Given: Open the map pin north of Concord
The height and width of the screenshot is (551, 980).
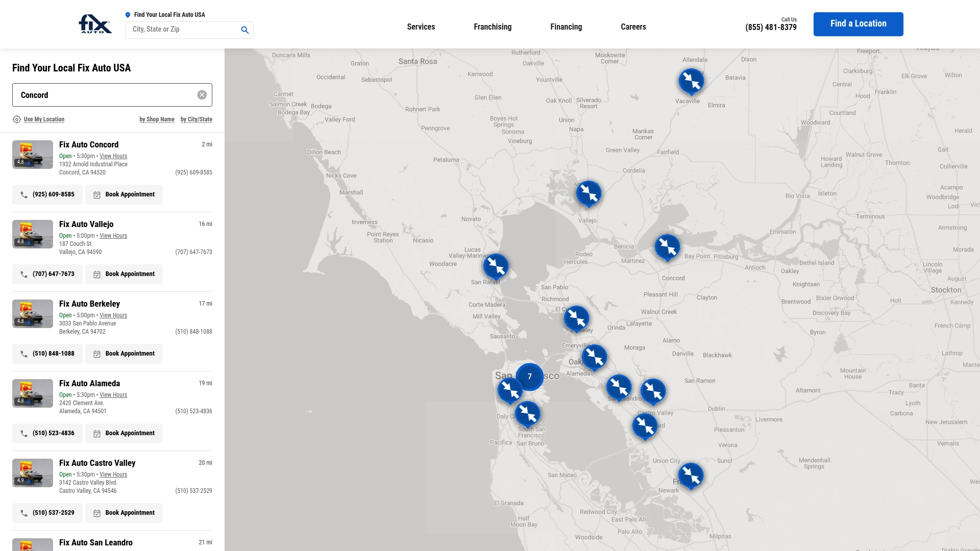Looking at the screenshot, I should [x=667, y=247].
